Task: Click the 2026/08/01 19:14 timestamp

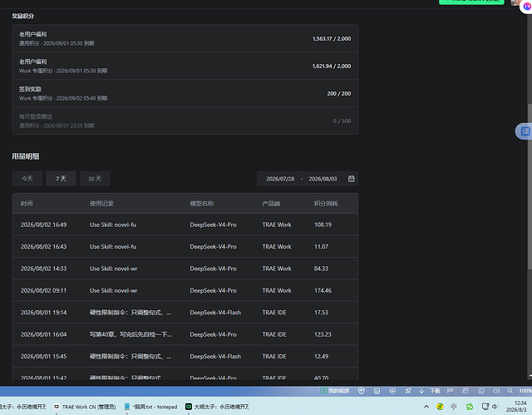Action: 43,313
